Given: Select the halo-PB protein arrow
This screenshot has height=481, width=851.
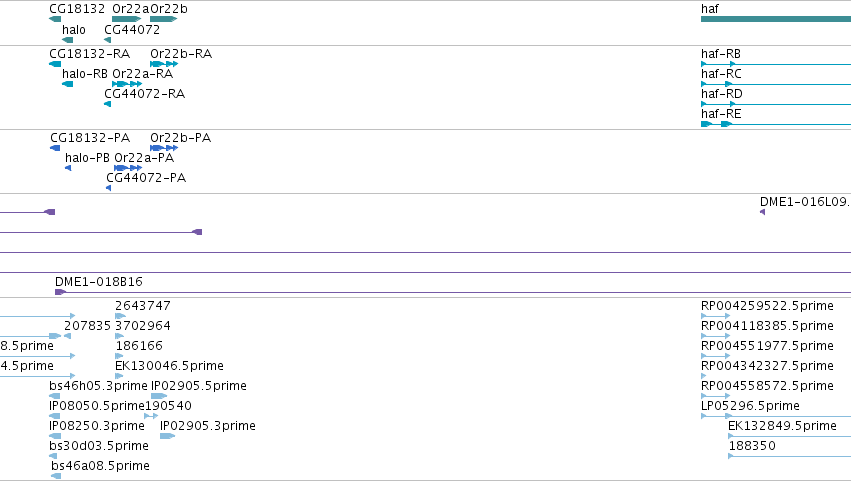Looking at the screenshot, I should (x=68, y=168).
